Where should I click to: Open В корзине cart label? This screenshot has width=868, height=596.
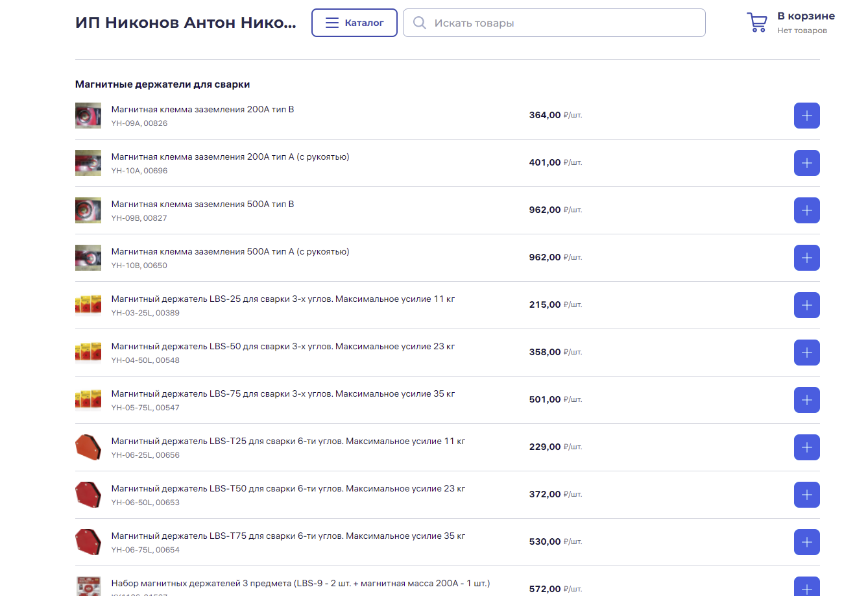806,16
